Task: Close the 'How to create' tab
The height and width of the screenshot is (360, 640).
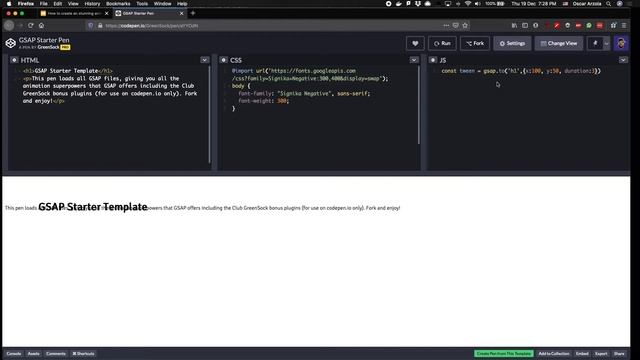Action: [x=107, y=13]
